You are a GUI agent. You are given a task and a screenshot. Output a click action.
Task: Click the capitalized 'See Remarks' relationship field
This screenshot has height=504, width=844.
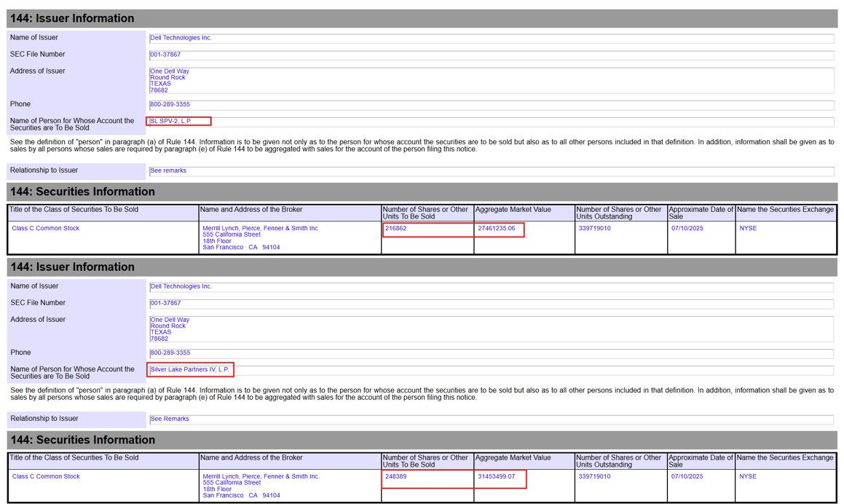491,419
